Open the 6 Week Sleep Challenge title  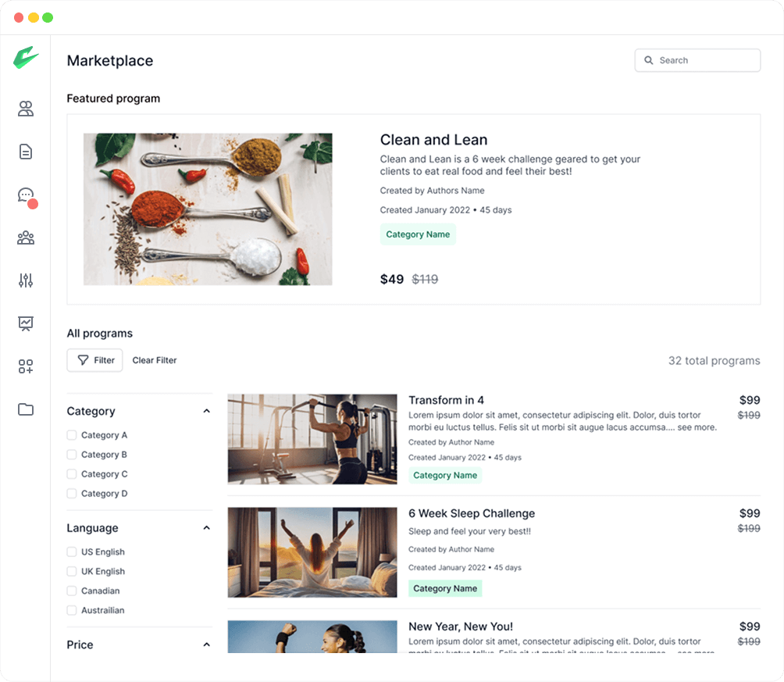(x=472, y=513)
